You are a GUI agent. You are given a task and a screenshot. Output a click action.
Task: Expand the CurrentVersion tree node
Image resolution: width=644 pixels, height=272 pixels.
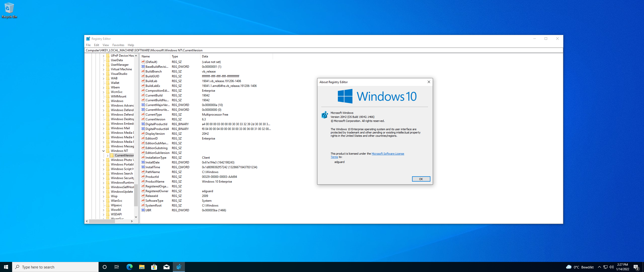click(x=107, y=155)
